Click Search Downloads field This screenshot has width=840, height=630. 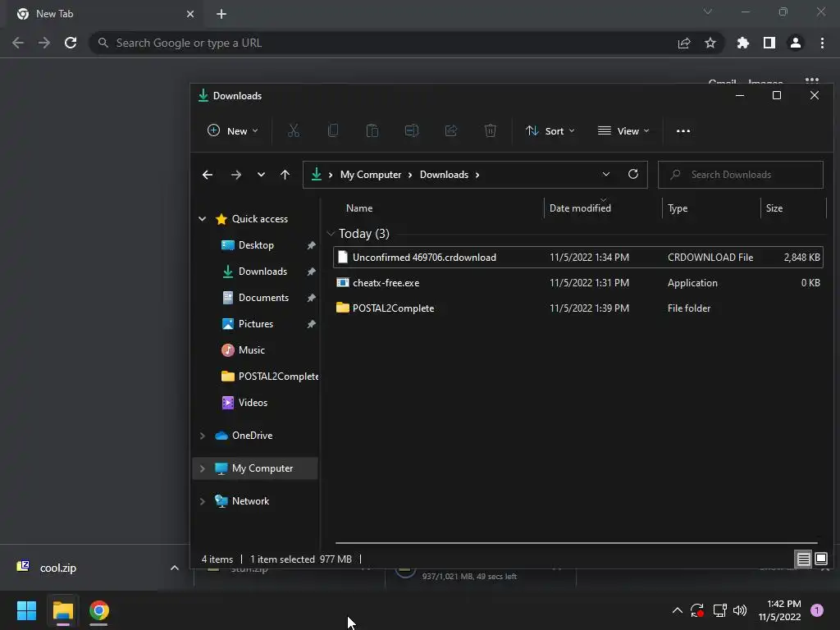(x=741, y=175)
